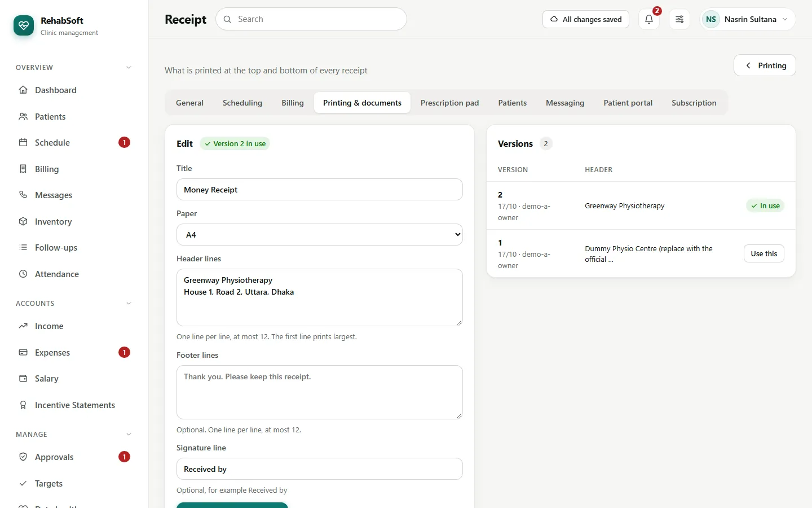Click the NS user avatar
This screenshot has width=812, height=508.
[x=711, y=19]
